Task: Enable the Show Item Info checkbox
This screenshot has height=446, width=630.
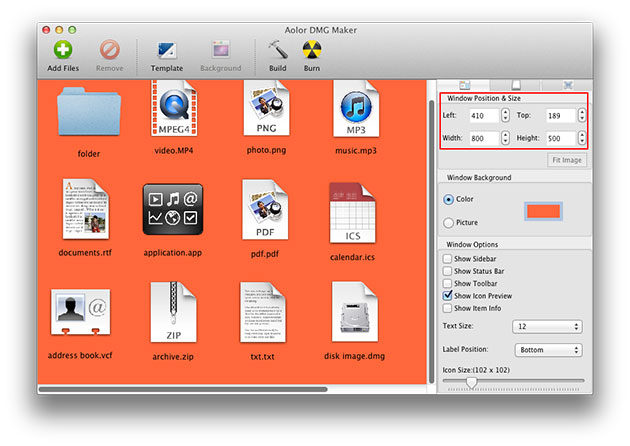Action: click(447, 308)
